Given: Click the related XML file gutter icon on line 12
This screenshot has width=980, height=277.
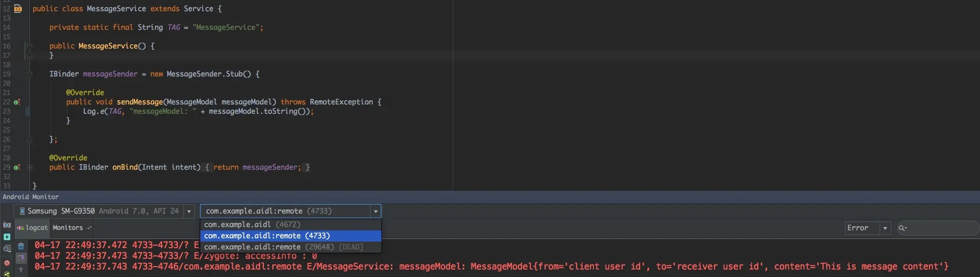Looking at the screenshot, I should 18,8.
